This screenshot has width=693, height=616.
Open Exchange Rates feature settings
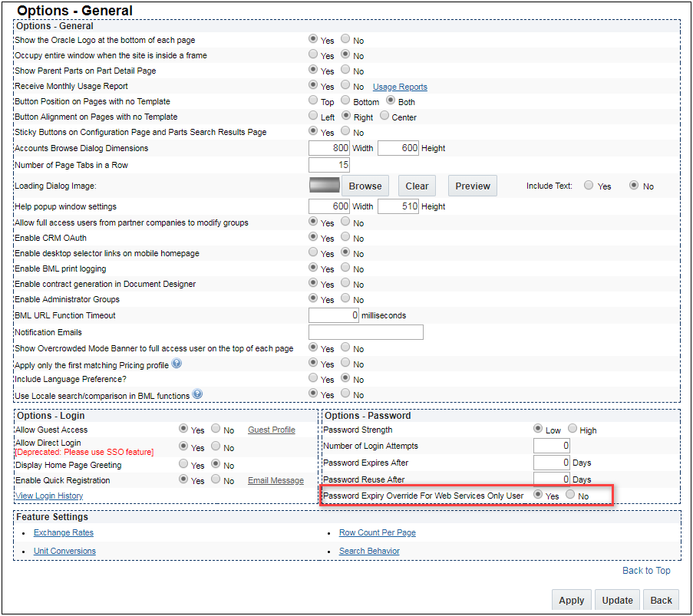click(64, 533)
